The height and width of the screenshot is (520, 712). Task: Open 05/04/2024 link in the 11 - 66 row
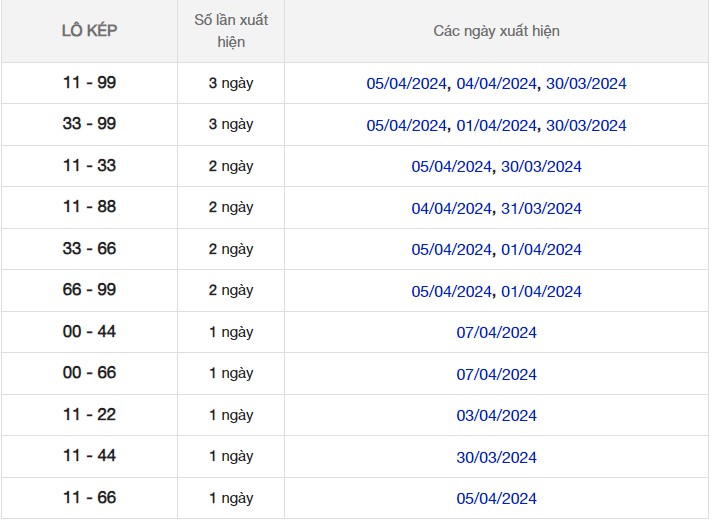click(x=496, y=499)
